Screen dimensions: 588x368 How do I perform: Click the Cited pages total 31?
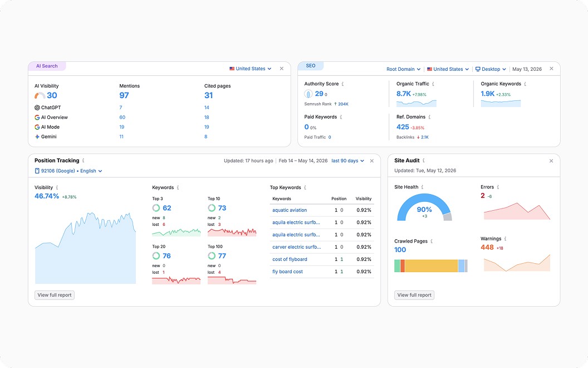tap(208, 95)
